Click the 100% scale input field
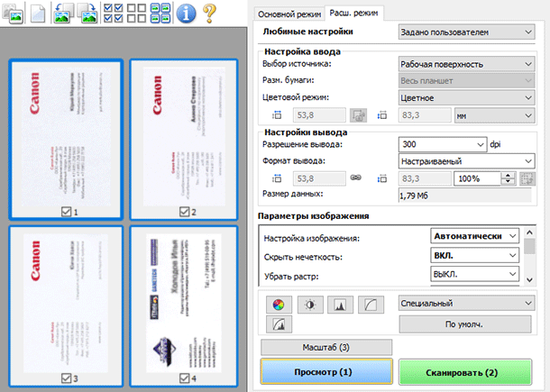This screenshot has width=550, height=392. (x=477, y=178)
